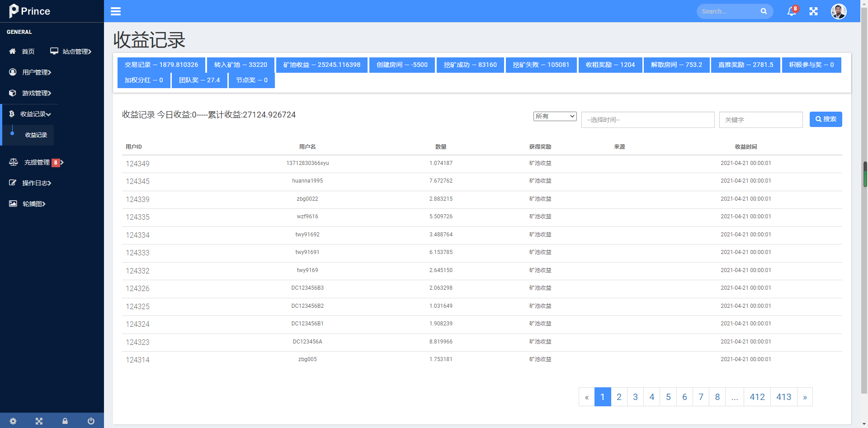Screen dimensions: 868x428
Task: Select the 矿池收益 summary tab
Action: tap(322, 65)
